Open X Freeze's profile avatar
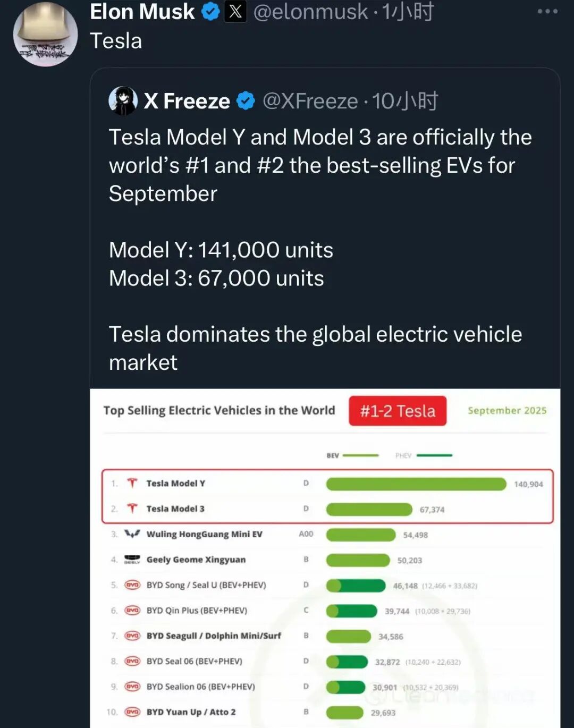The height and width of the screenshot is (728, 574). pos(123,100)
